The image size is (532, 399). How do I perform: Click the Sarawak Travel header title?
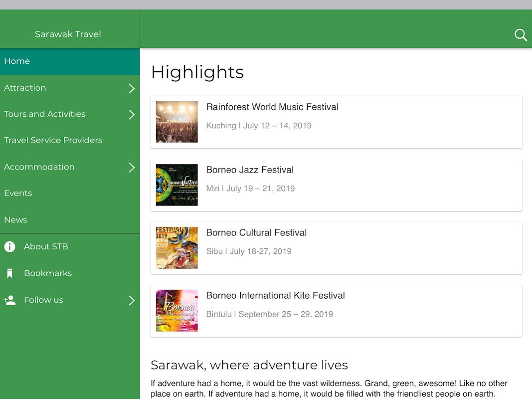coord(68,34)
